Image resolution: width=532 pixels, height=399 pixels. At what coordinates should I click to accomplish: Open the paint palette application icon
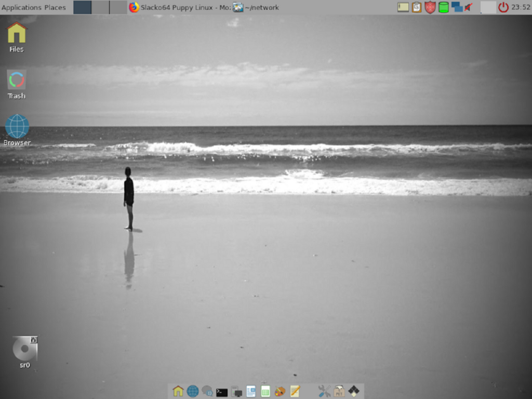tap(280, 391)
